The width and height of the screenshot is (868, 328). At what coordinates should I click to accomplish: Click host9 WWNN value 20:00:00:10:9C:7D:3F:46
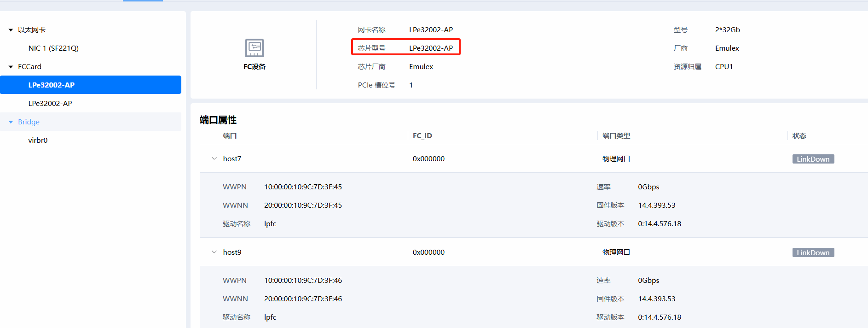303,299
